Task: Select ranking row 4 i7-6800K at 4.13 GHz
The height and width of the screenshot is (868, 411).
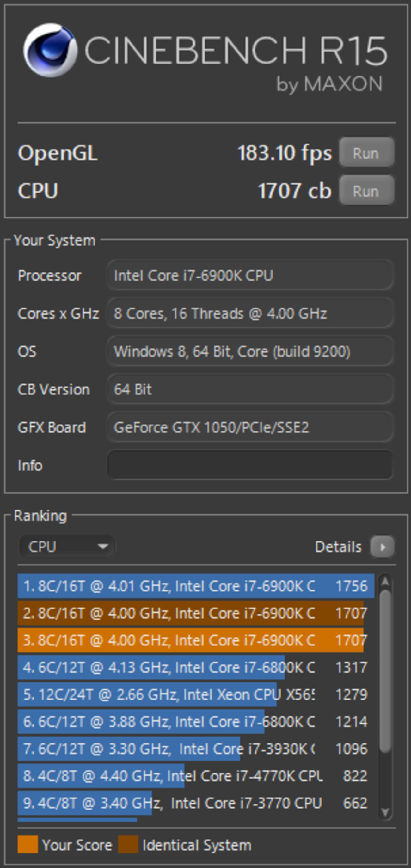Action: click(x=196, y=668)
